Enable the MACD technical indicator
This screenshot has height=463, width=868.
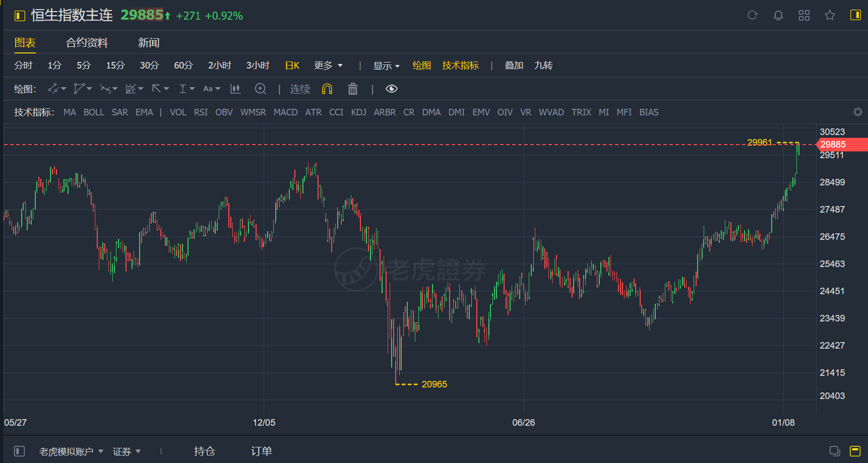click(x=285, y=112)
